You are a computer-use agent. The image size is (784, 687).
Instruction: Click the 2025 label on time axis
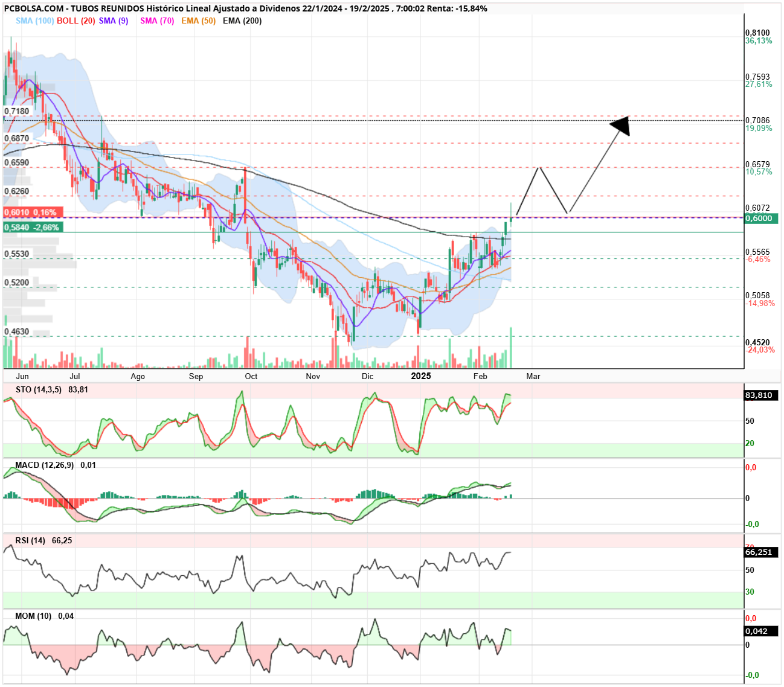pos(421,376)
